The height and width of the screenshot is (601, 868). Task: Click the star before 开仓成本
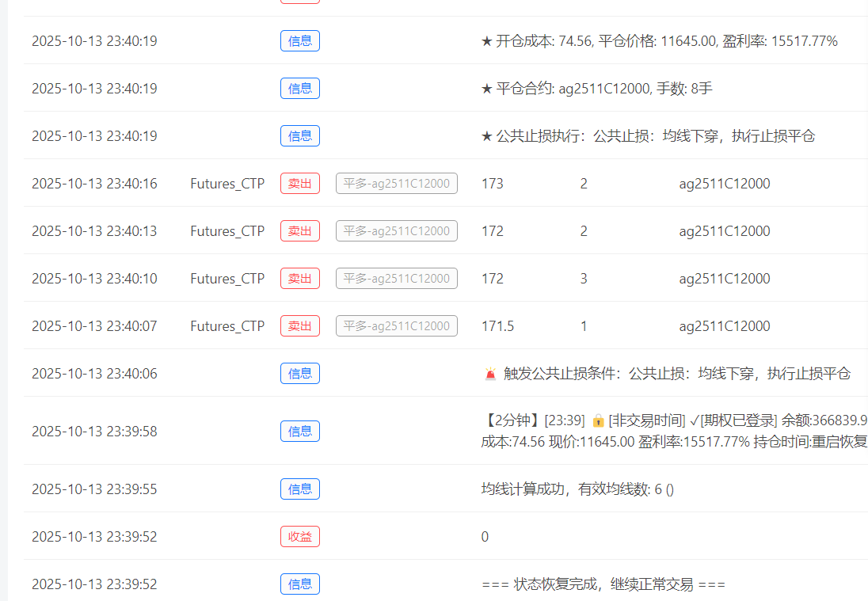tap(487, 41)
